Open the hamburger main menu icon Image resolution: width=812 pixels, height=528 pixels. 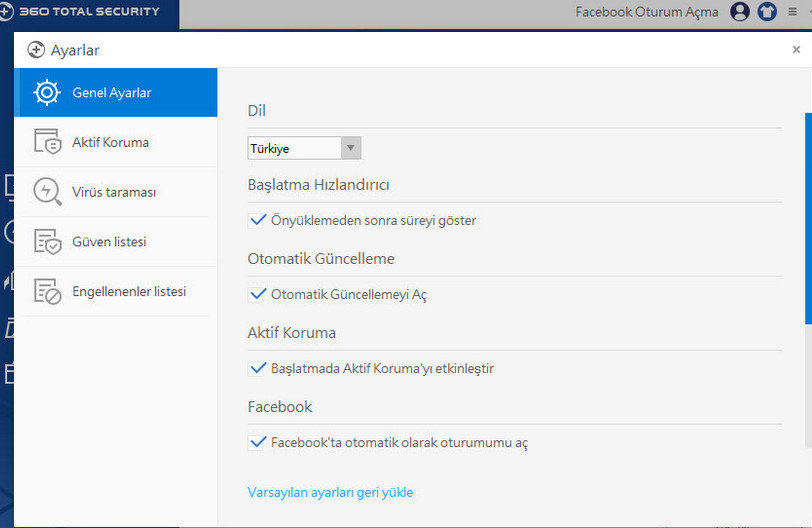click(792, 11)
